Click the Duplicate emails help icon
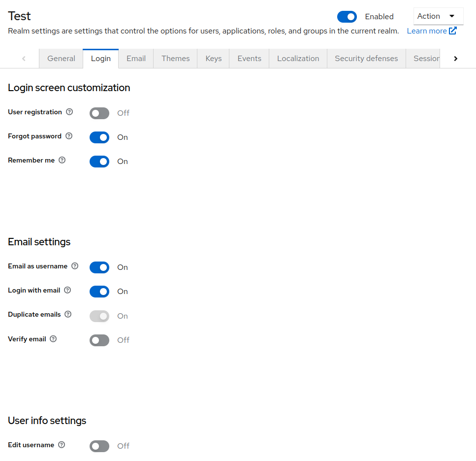Viewport: 476px width, 461px height. pos(68,315)
